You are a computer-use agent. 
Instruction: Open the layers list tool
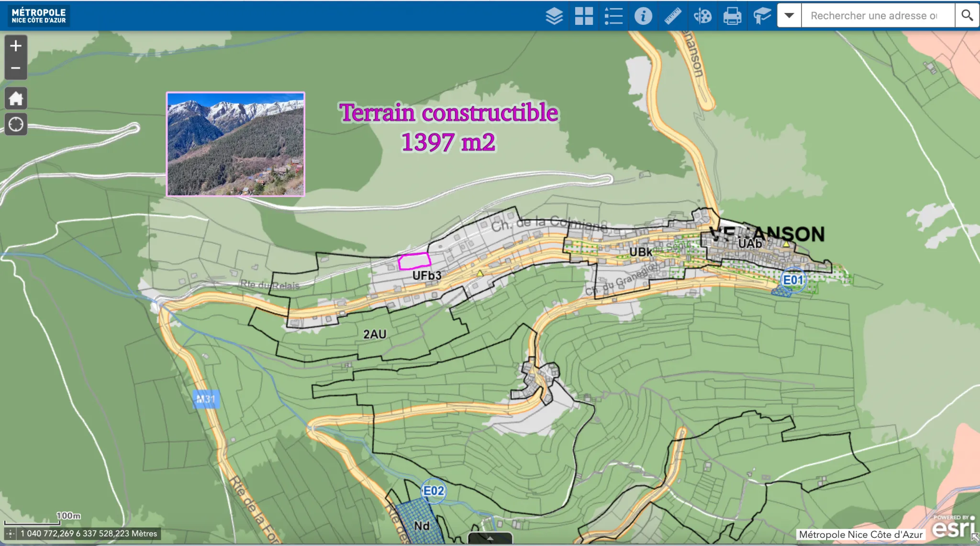point(554,16)
